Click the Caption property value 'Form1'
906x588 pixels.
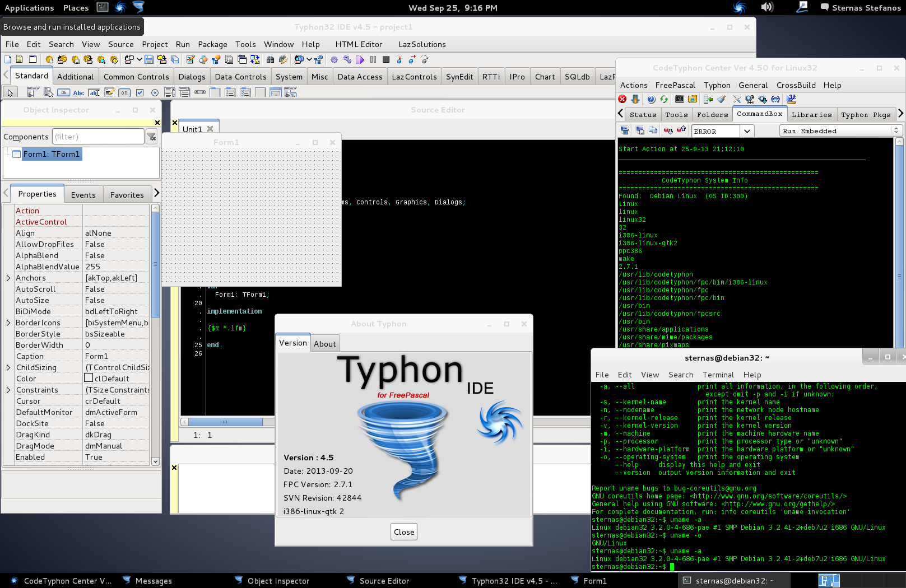117,356
